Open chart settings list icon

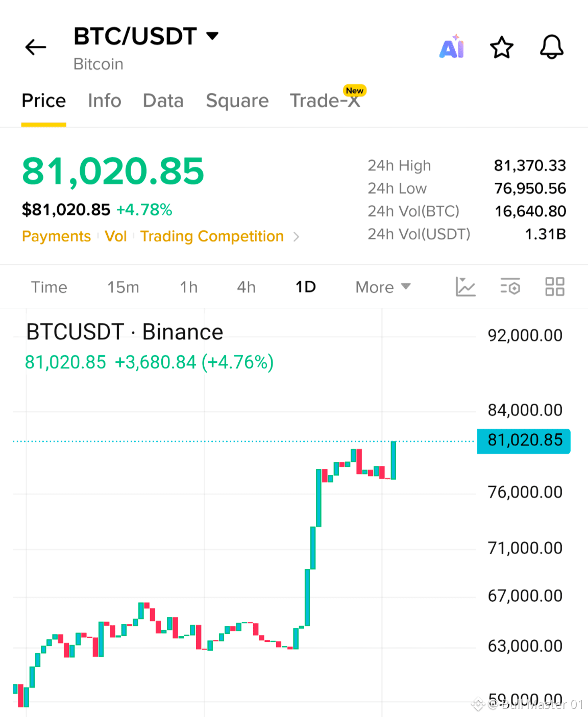[x=510, y=287]
